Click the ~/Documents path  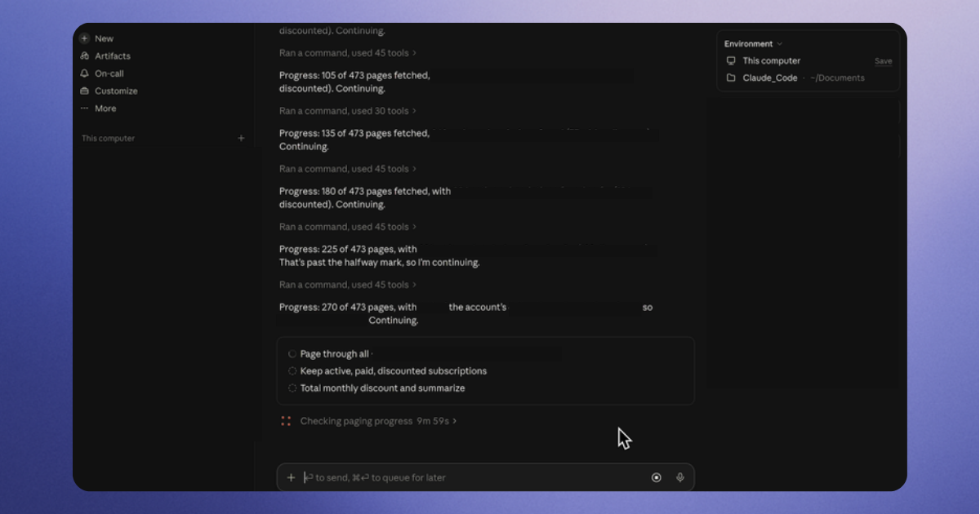coord(837,78)
